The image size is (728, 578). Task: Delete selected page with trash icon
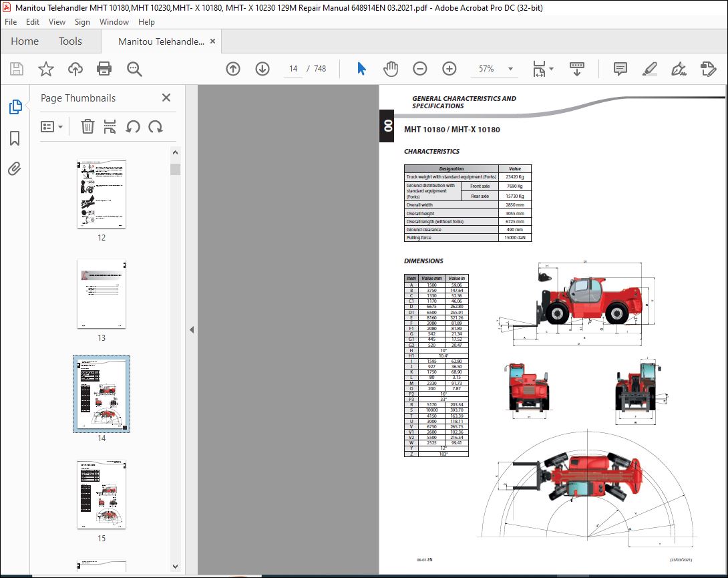[87, 126]
